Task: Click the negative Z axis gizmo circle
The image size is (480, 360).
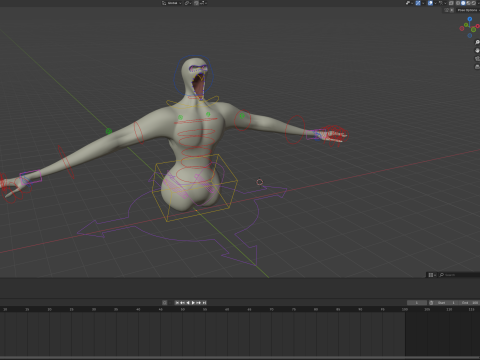Action: coord(470,35)
